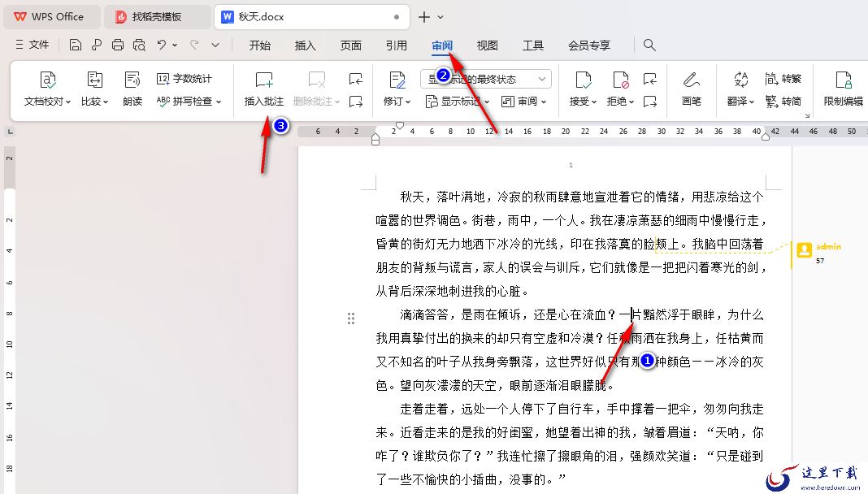This screenshot has height=494, width=868.
Task: Jump to previous revision icon
Action: (650, 79)
